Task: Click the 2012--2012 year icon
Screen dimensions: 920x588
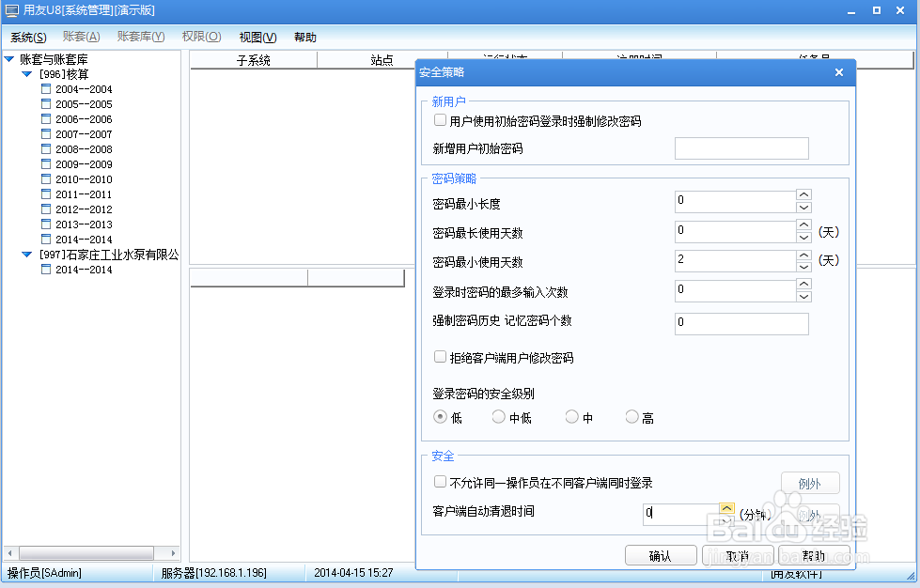Action: 46,209
